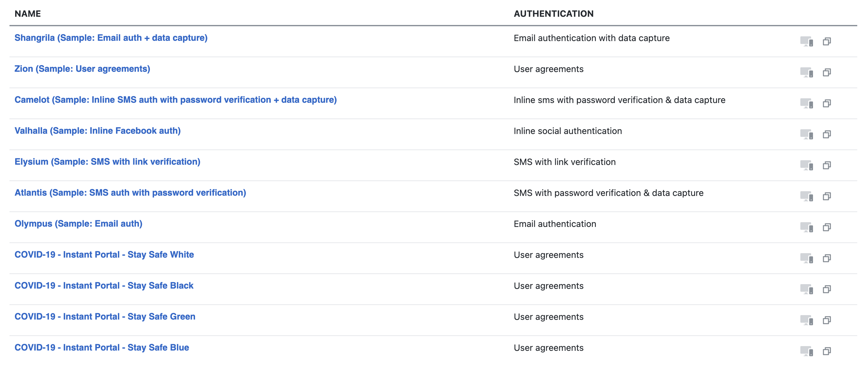Open Valhalla inline Facebook auth portal
The image size is (868, 366).
pyautogui.click(x=97, y=131)
